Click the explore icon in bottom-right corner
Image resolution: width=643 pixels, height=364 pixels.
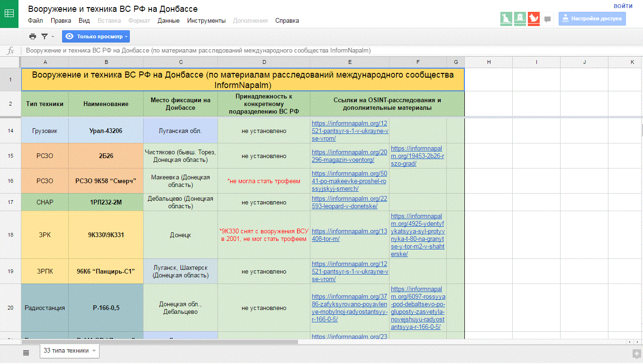point(636,353)
